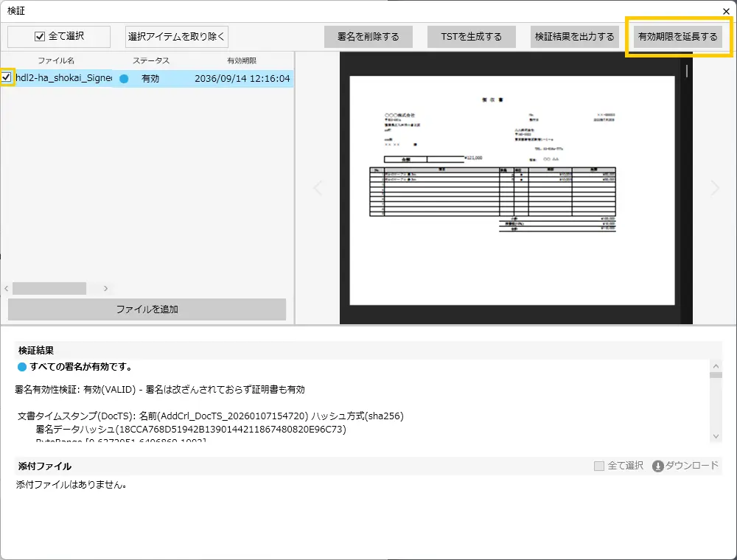
Task: Click the download icon in attachments section
Action: tap(657, 466)
